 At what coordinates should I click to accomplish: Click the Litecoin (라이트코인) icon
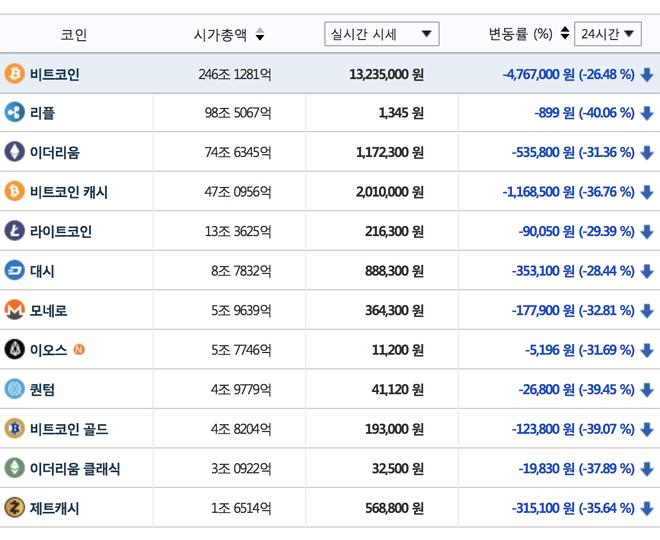point(14,231)
